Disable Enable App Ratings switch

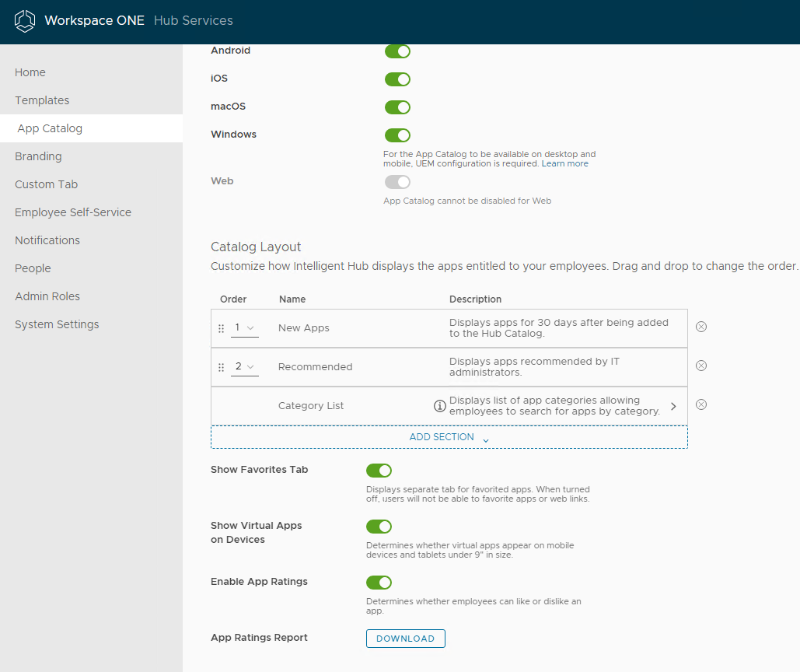click(379, 583)
